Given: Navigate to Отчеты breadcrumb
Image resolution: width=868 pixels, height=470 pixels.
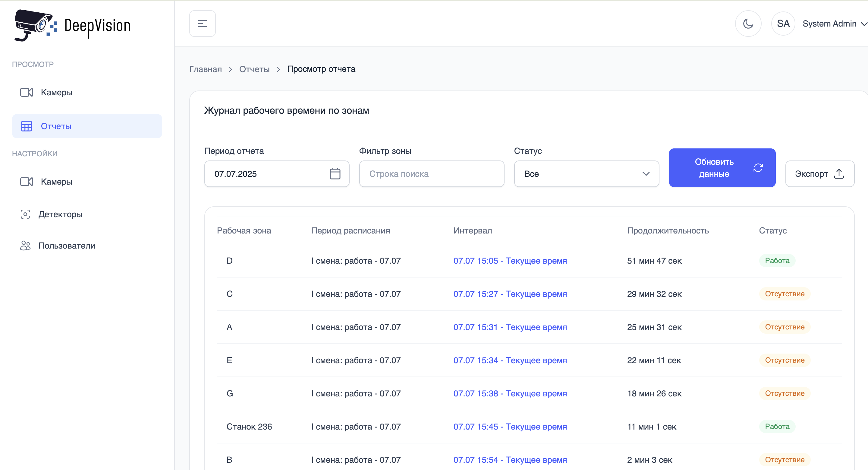Looking at the screenshot, I should pos(254,69).
